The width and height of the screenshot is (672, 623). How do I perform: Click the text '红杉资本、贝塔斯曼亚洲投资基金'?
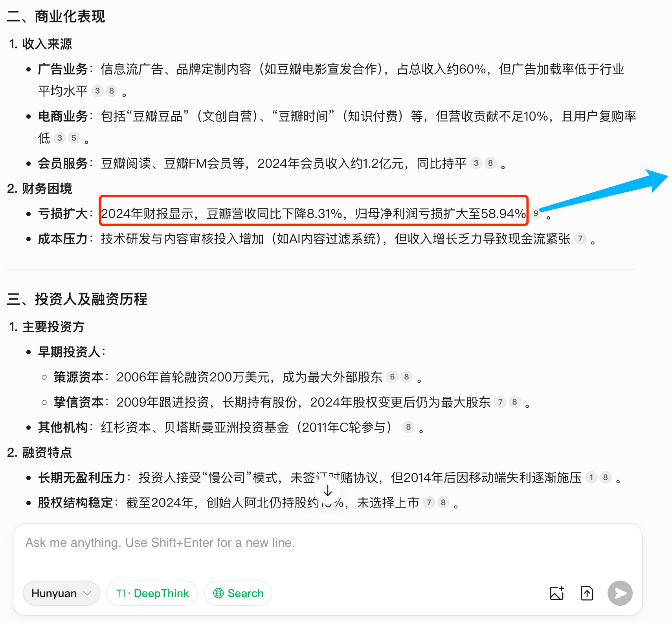point(195,427)
